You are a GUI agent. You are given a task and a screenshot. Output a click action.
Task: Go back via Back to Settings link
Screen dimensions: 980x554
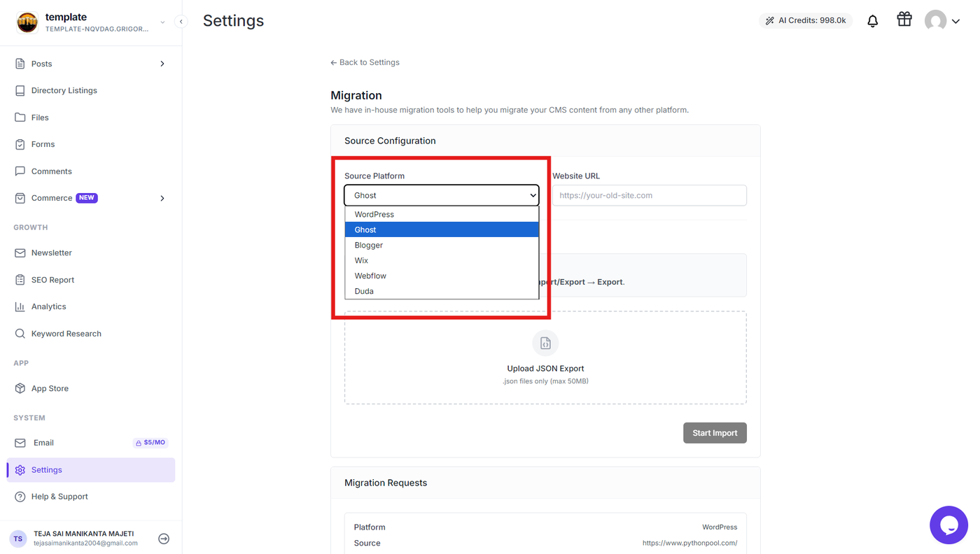365,62
